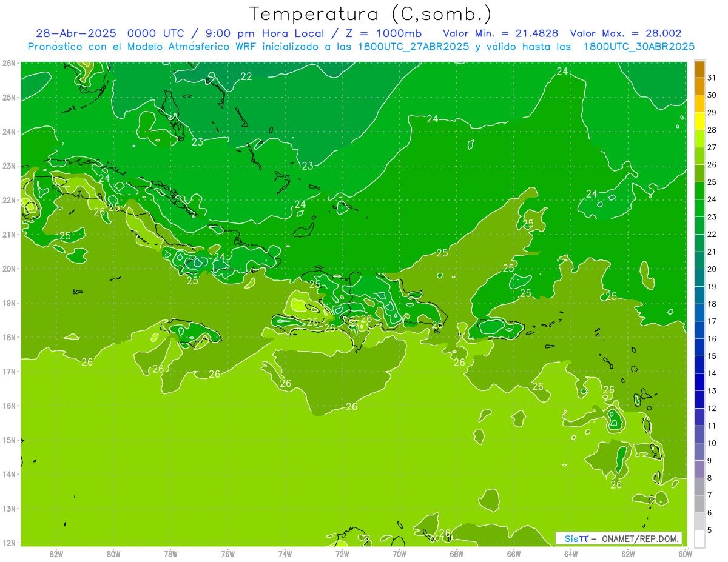Click the latitude axis label "16N"
The width and height of the screenshot is (728, 562).
tap(8, 406)
